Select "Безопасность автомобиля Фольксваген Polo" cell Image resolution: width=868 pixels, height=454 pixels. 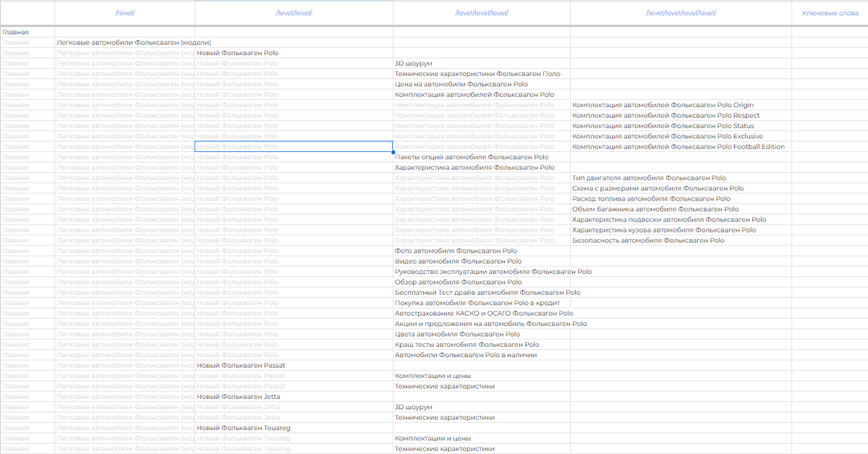pyautogui.click(x=681, y=240)
